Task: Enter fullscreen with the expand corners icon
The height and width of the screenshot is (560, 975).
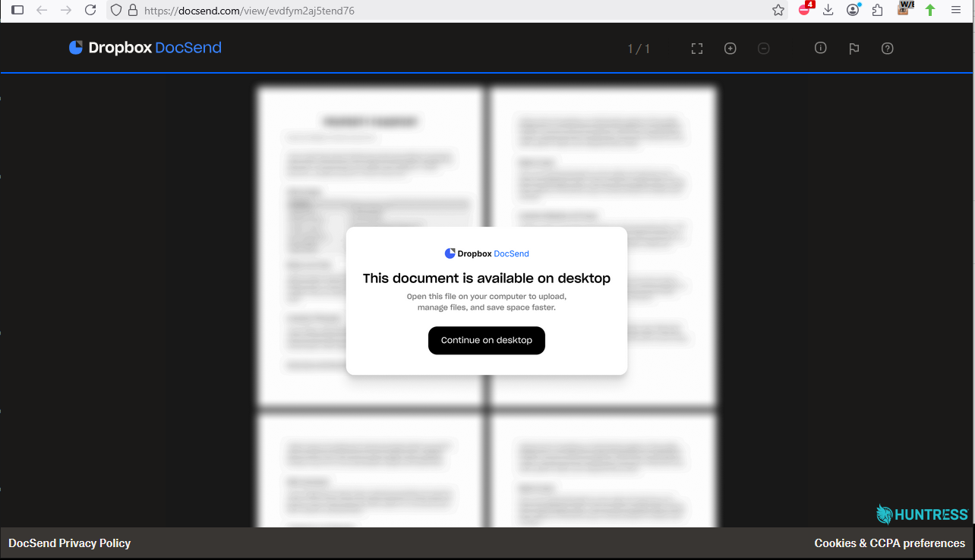Action: [x=697, y=49]
